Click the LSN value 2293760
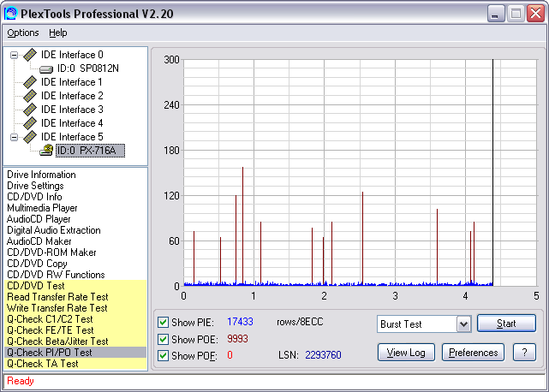This screenshot has height=392, width=549. [x=323, y=355]
